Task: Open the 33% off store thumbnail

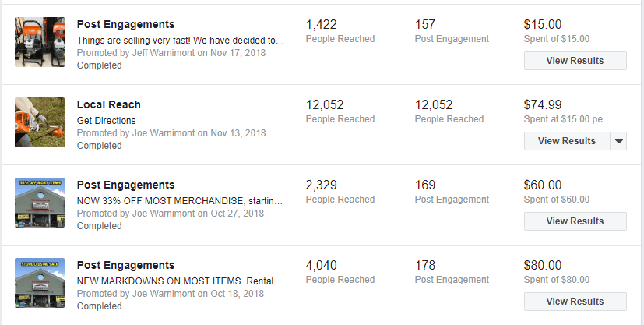Action: [x=40, y=203]
